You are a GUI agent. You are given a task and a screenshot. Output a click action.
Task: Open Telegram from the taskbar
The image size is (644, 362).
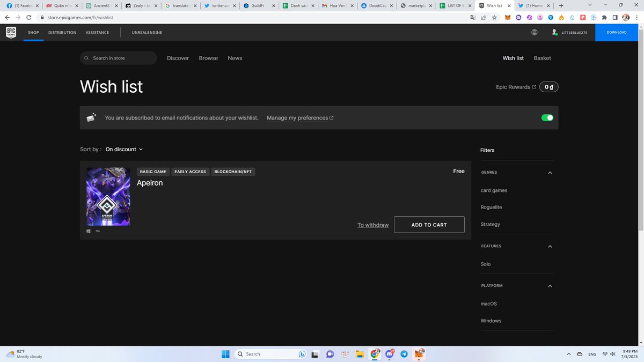(404, 354)
